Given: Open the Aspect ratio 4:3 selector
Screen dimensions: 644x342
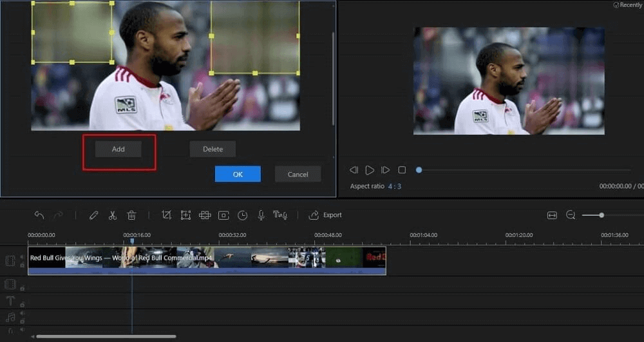Looking at the screenshot, I should click(x=395, y=186).
